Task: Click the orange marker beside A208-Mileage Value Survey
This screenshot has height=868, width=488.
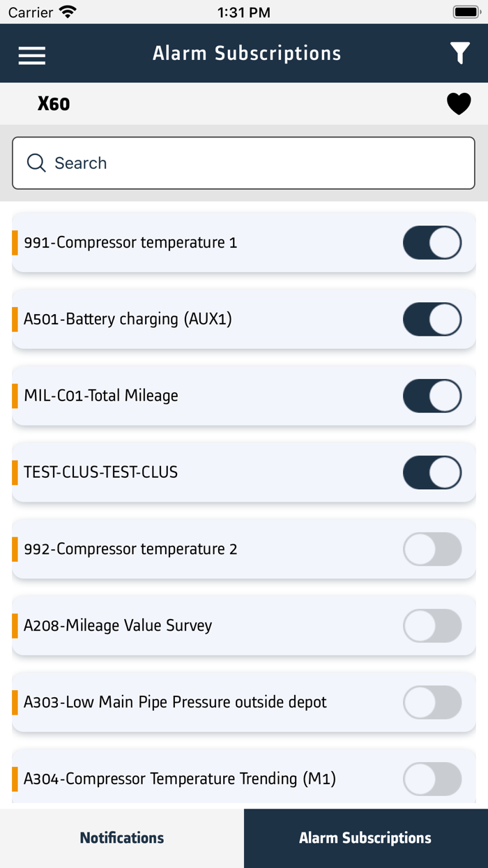Action: (15, 626)
